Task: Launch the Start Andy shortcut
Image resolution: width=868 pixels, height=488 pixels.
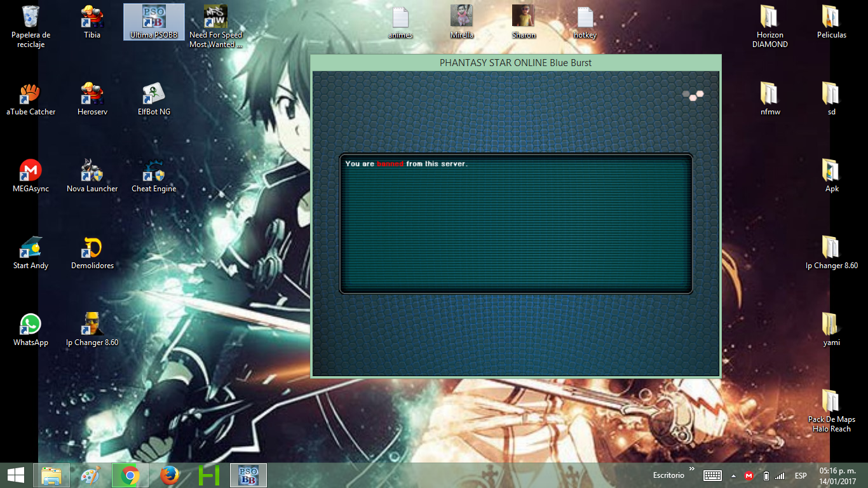Action: (x=31, y=253)
